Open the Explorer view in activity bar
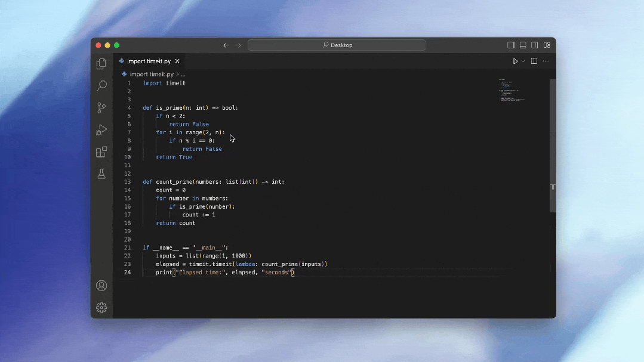Viewport: 644px width, 362px height. [101, 64]
